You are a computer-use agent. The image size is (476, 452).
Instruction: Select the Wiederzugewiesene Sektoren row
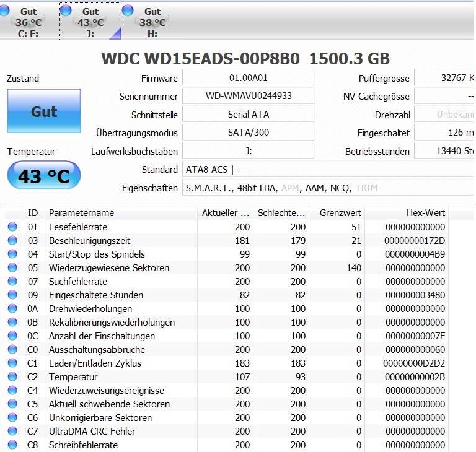[x=227, y=267]
